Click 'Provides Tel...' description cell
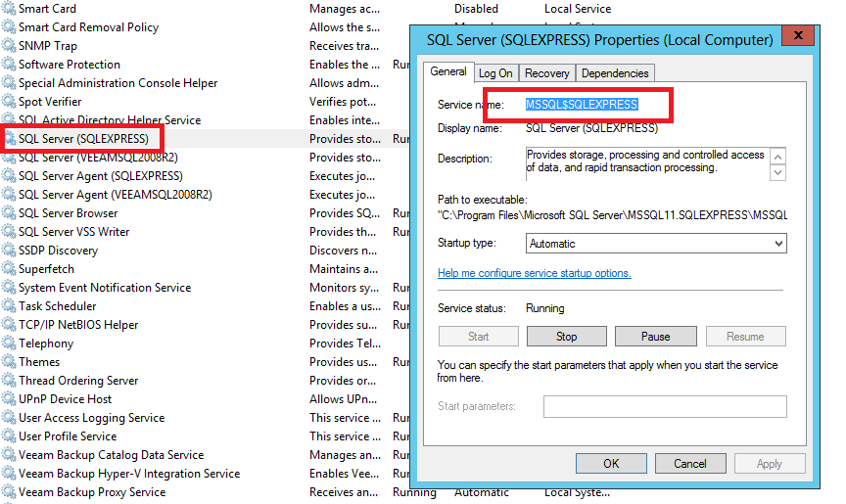846x504 pixels. pyautogui.click(x=346, y=344)
